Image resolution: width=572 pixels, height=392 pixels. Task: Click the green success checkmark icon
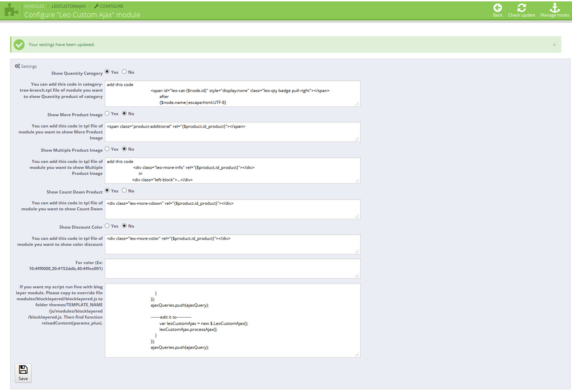click(19, 45)
